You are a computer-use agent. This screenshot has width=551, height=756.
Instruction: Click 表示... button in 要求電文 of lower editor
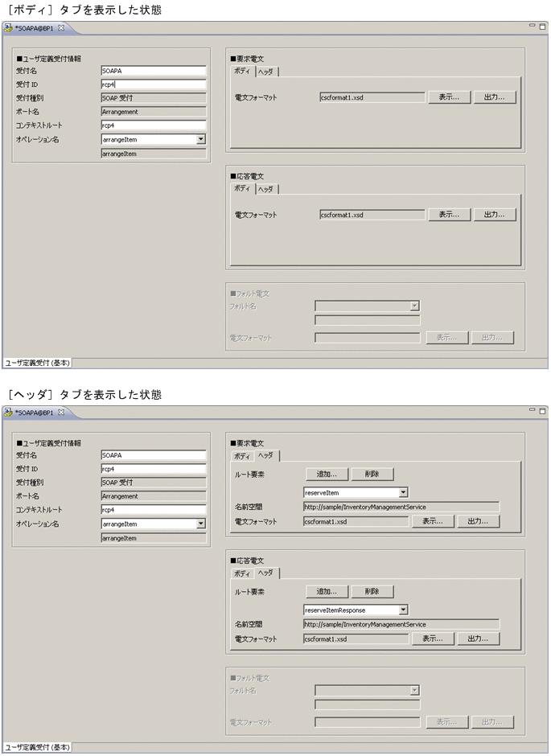pyautogui.click(x=433, y=520)
